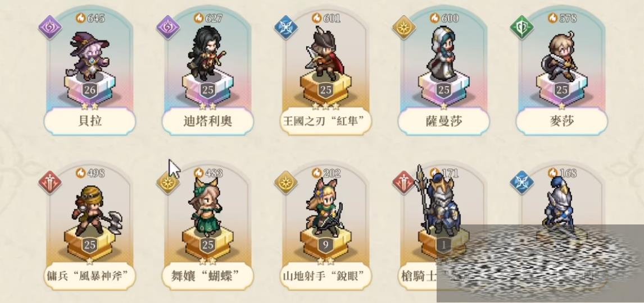The height and width of the screenshot is (303, 644).
Task: Click the green shield class icon on 麥莎's card
Action: point(521,27)
